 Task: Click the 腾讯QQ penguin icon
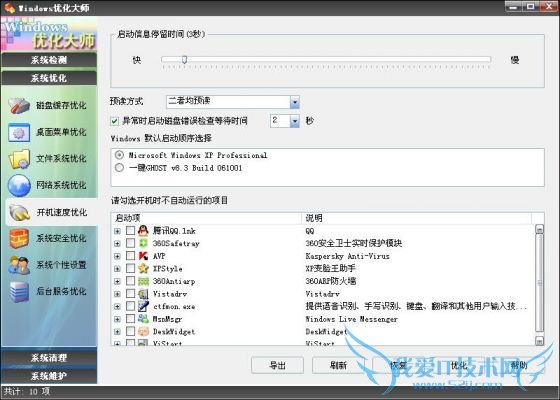pos(143,231)
